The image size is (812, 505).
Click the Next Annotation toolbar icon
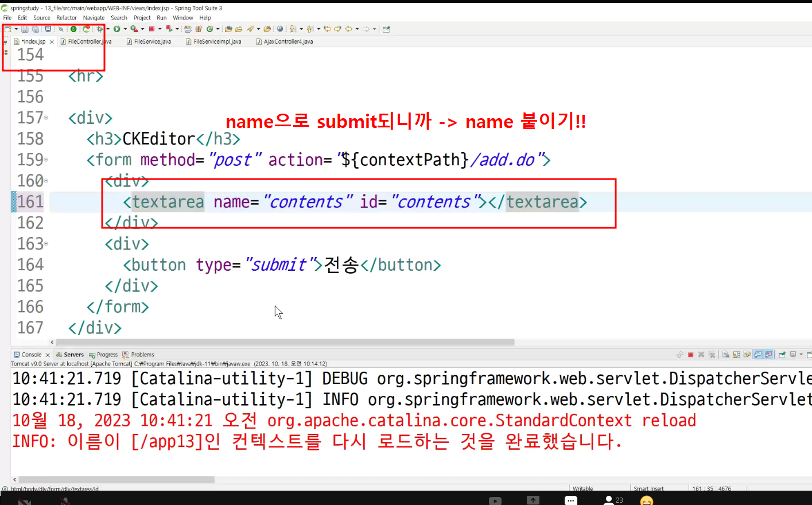[x=293, y=29]
